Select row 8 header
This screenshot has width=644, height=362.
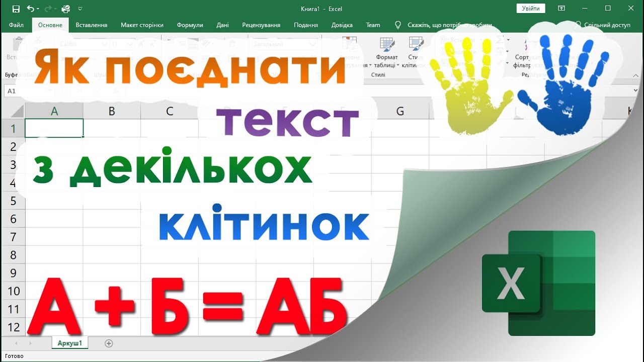tap(13, 255)
